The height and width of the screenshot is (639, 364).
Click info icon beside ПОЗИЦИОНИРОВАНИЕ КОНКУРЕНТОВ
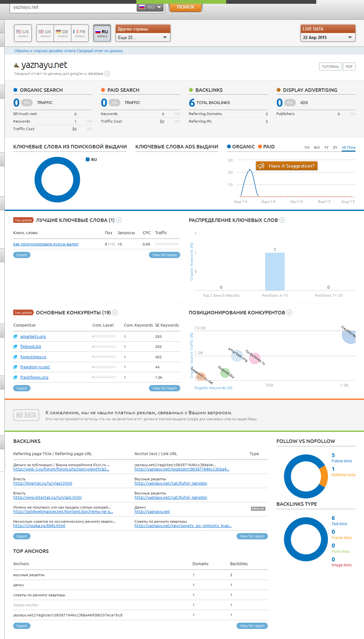(289, 312)
